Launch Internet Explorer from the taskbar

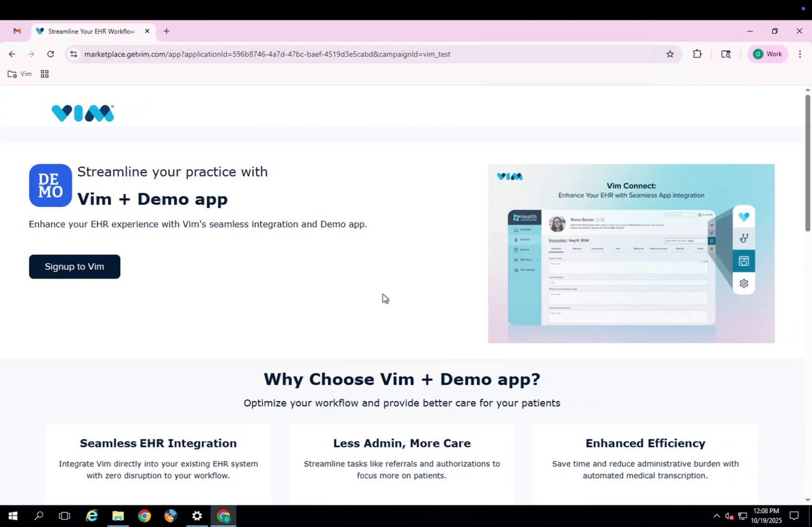[92, 516]
